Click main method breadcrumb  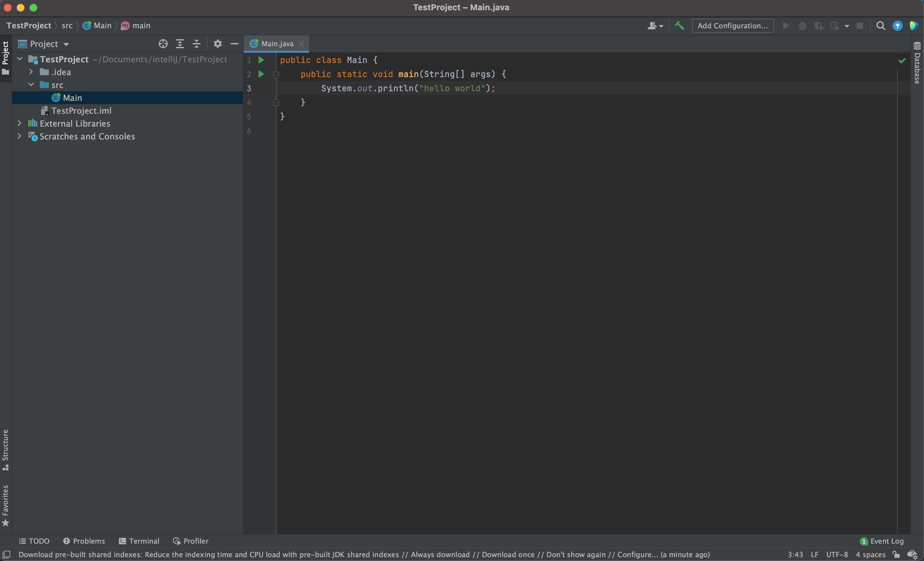[136, 25]
